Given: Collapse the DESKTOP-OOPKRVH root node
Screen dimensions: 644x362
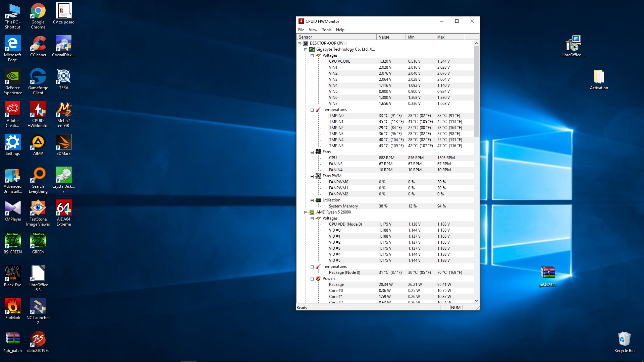Looking at the screenshot, I should [300, 43].
